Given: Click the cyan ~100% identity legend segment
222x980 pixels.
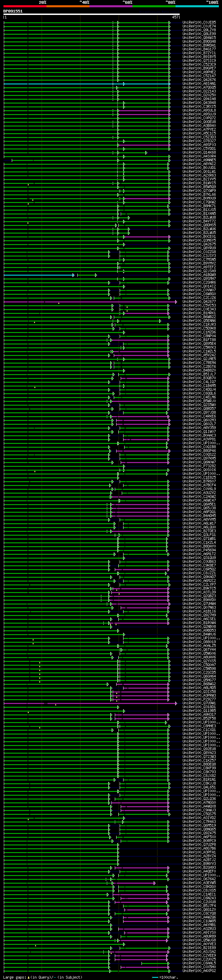Looking at the screenshot, I should 197,6.
